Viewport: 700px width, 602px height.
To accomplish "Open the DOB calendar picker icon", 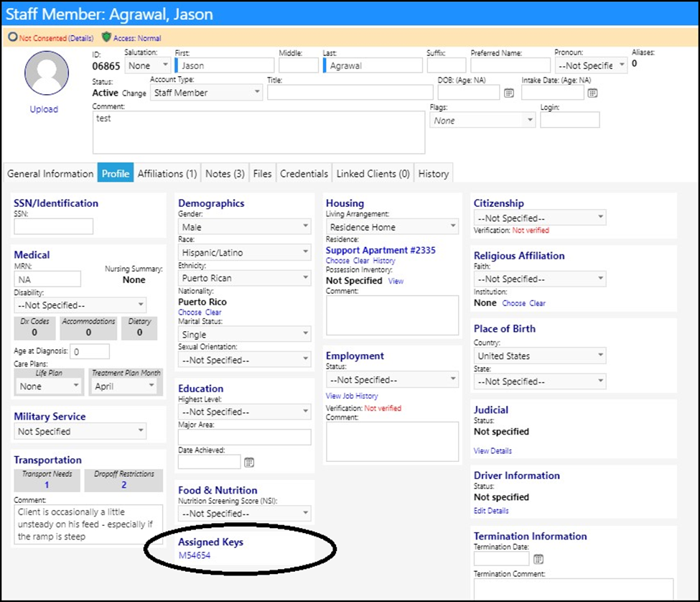I will click(509, 93).
